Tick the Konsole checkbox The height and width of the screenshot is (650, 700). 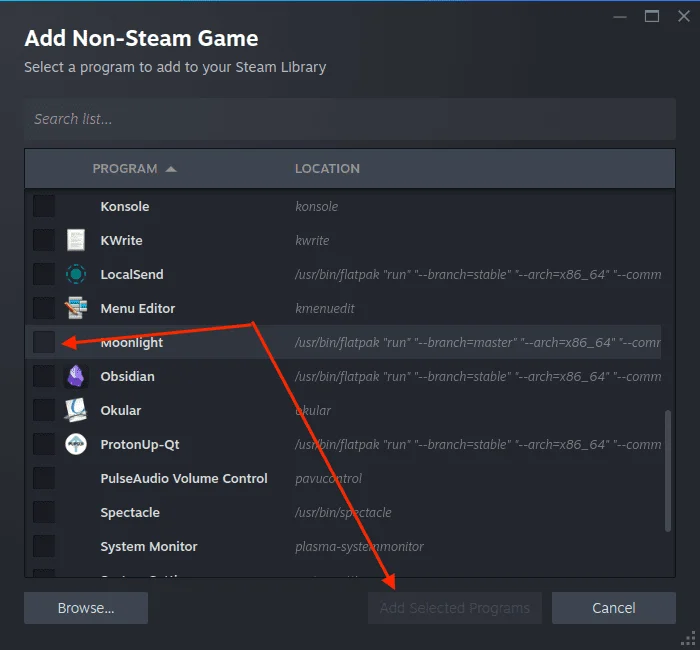coord(44,206)
